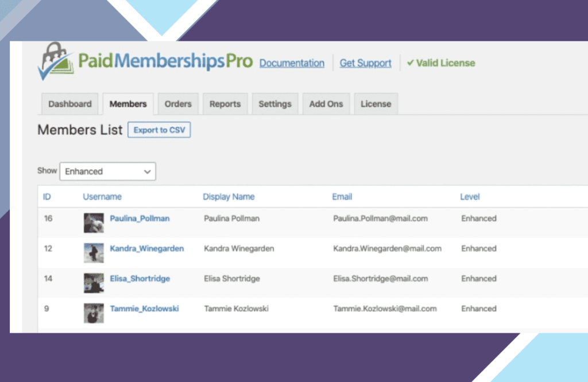Open the Show level dropdown set to Enhanced
The image size is (588, 382).
[107, 171]
